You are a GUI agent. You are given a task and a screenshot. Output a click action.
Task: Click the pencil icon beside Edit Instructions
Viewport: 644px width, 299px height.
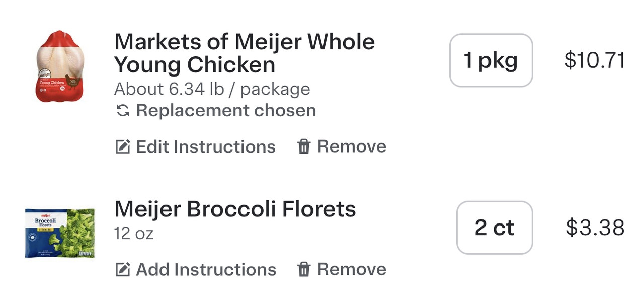click(123, 147)
